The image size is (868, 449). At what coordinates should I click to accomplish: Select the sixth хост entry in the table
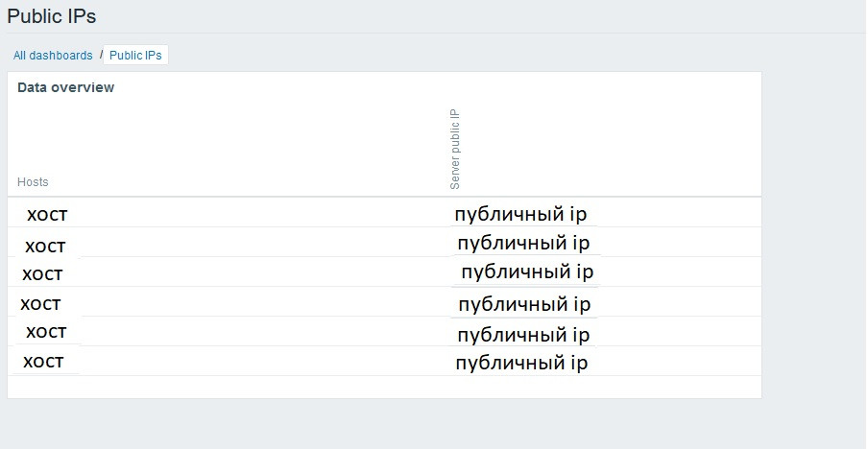(43, 362)
